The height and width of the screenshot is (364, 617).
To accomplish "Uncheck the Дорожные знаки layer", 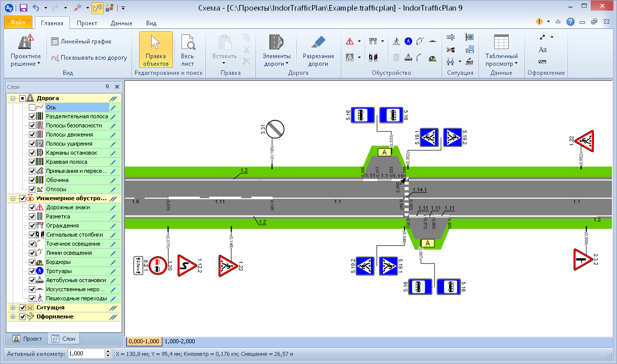I will click(32, 207).
